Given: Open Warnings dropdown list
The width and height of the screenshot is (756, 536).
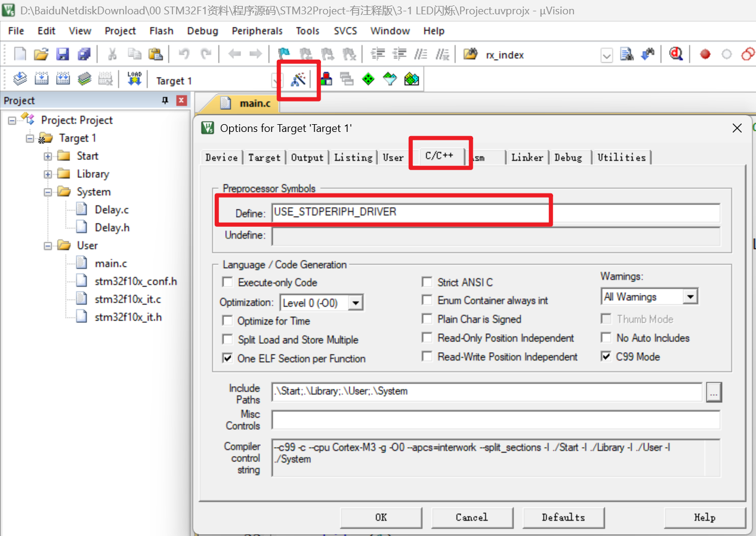Looking at the screenshot, I should [690, 297].
